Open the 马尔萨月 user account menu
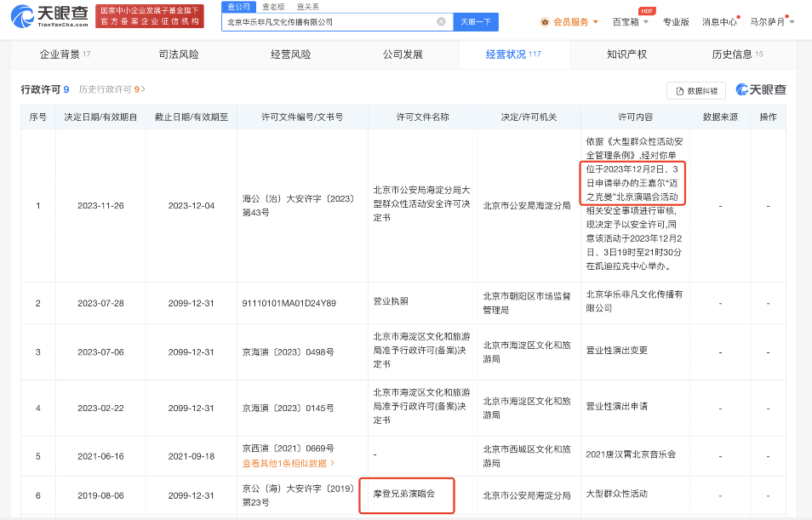Viewport: 812px width, 520px height. point(771,22)
